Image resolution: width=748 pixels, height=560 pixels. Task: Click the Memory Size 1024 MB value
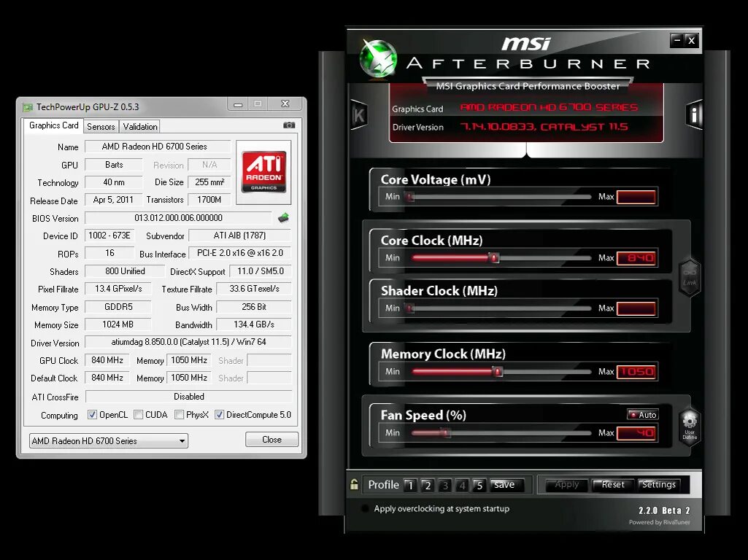(x=118, y=324)
